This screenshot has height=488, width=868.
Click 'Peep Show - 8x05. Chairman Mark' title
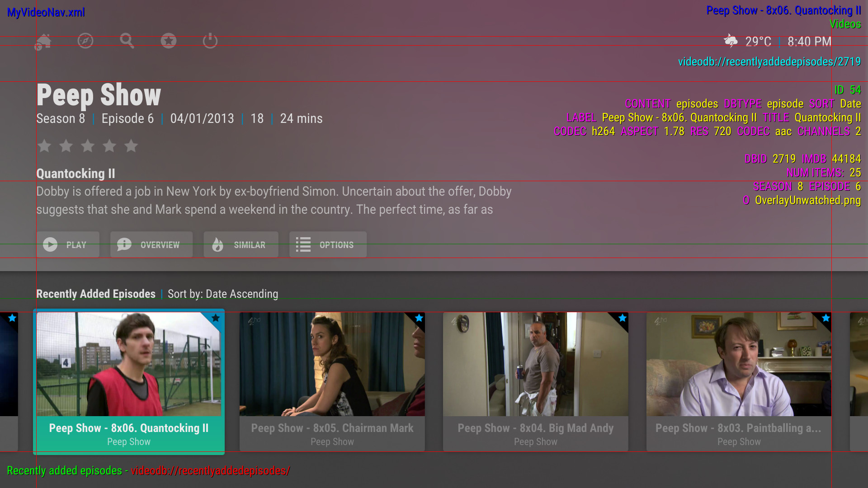click(332, 428)
